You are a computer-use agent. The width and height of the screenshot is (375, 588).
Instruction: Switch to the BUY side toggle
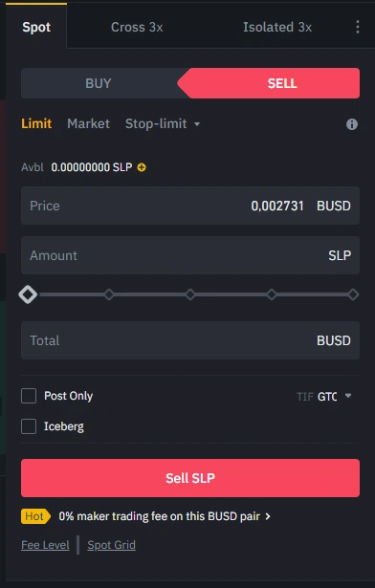(99, 83)
